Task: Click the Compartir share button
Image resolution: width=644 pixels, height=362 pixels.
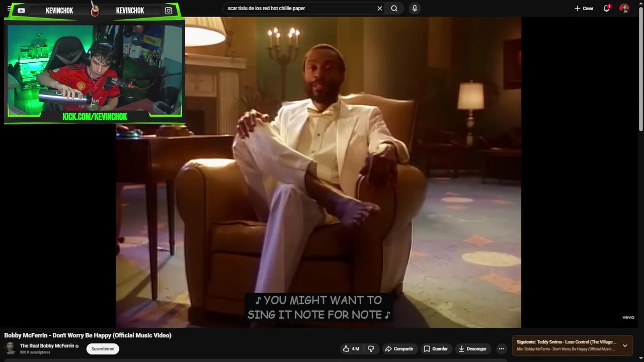Action: [399, 349]
